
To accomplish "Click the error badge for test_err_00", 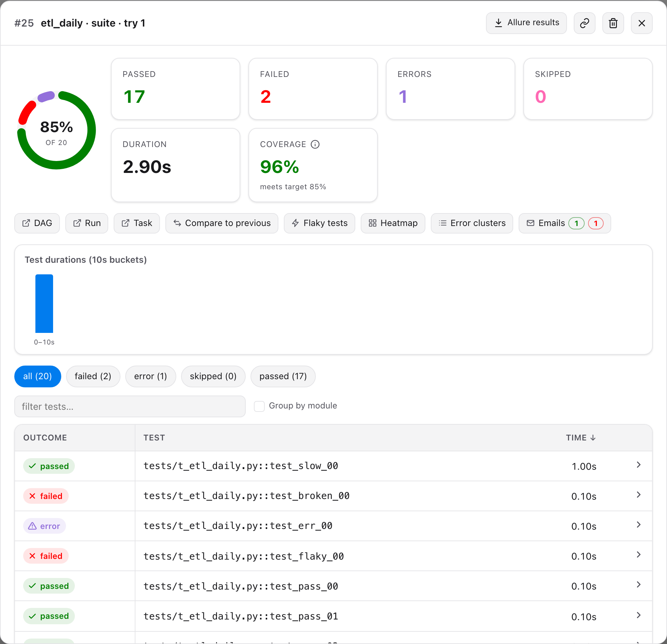I will [45, 526].
